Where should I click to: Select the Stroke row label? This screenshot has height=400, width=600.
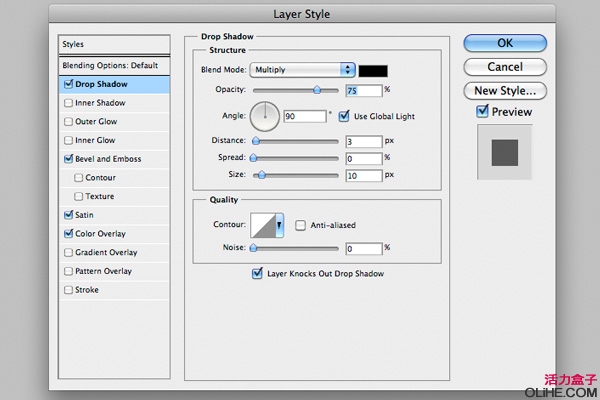(x=87, y=290)
